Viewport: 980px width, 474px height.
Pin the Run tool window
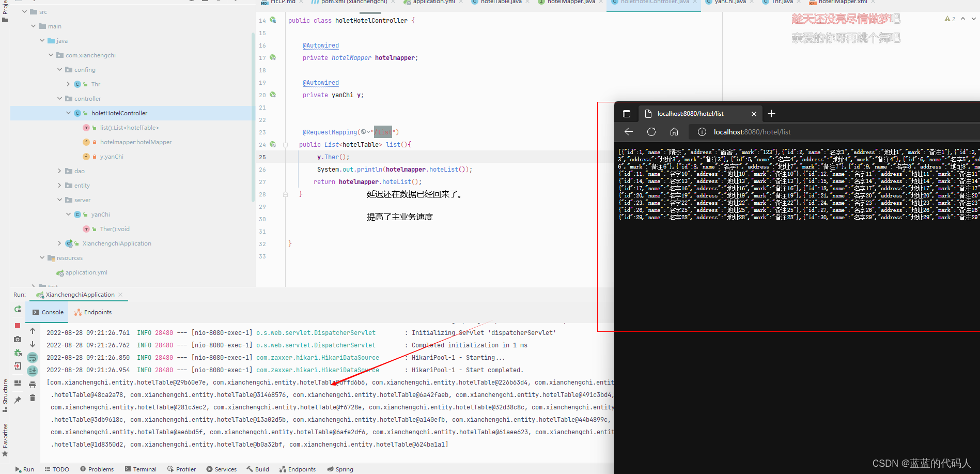pyautogui.click(x=17, y=398)
